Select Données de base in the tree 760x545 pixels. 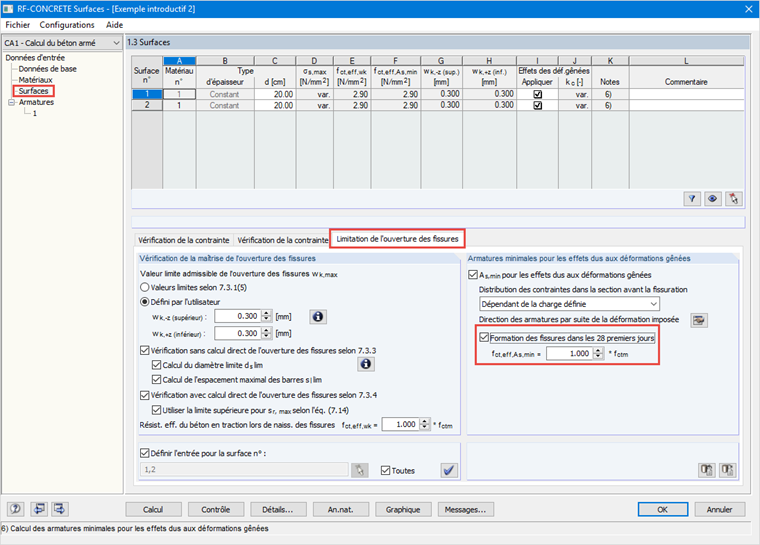[48, 69]
